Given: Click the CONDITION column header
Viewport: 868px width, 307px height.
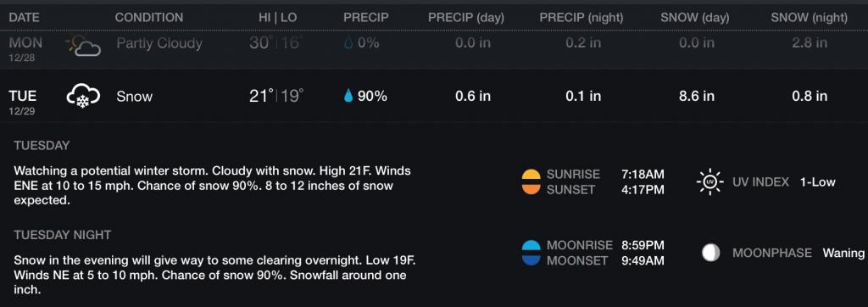Looking at the screenshot, I should (x=149, y=18).
